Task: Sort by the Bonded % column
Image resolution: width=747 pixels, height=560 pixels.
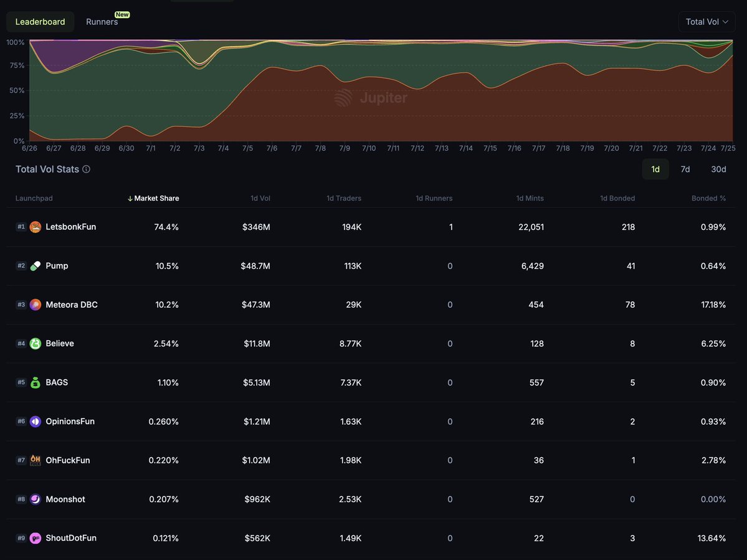Action: tap(708, 199)
